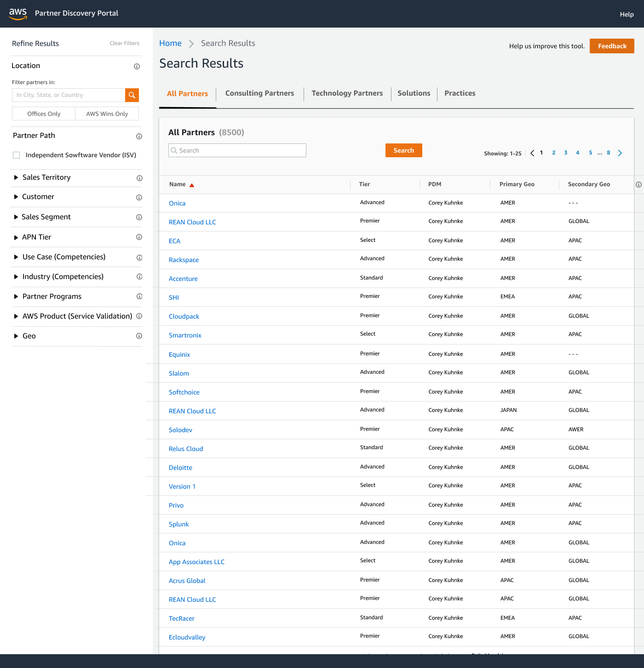Image resolution: width=644 pixels, height=668 pixels.
Task: Click info icon beside Sales Segment
Action: [139, 217]
